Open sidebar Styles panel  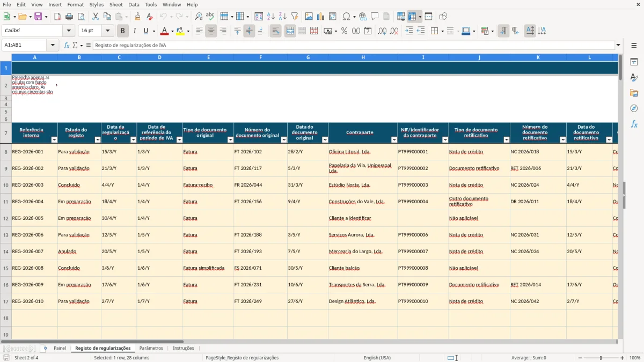pyautogui.click(x=634, y=78)
